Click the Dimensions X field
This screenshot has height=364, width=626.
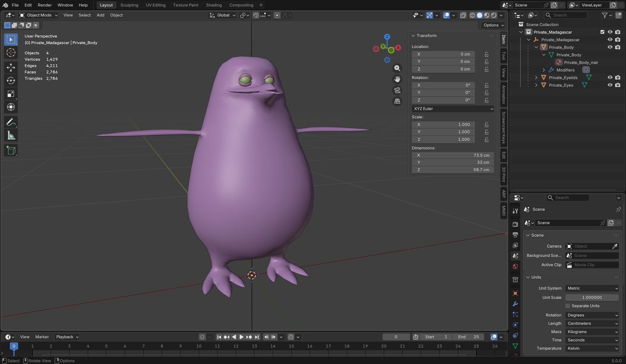(453, 155)
